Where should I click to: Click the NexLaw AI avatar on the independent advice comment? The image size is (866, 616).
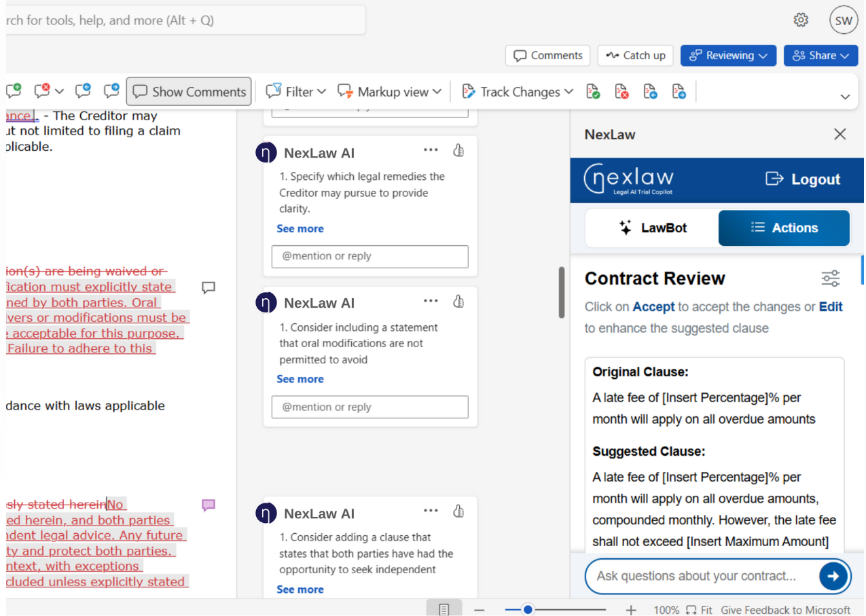tap(266, 513)
